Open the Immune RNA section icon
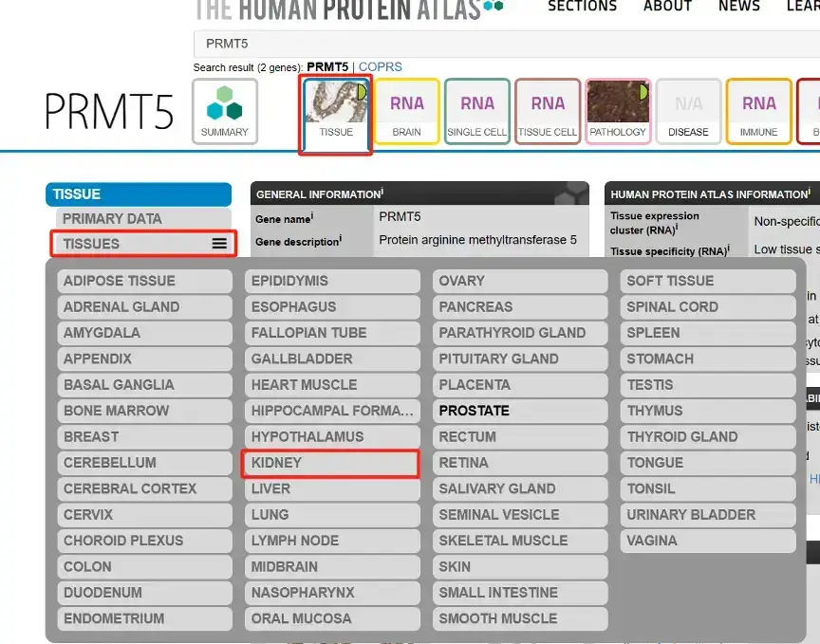This screenshot has height=644, width=820. point(758,111)
